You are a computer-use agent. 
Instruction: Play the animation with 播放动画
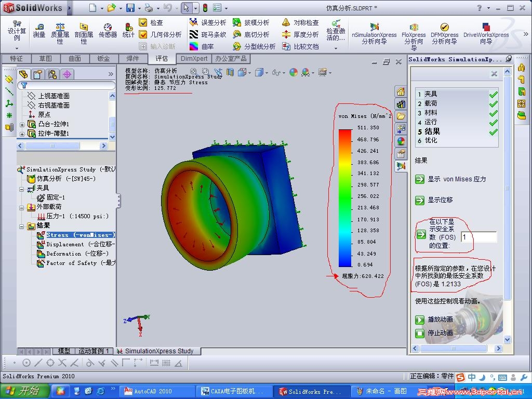[x=420, y=320]
